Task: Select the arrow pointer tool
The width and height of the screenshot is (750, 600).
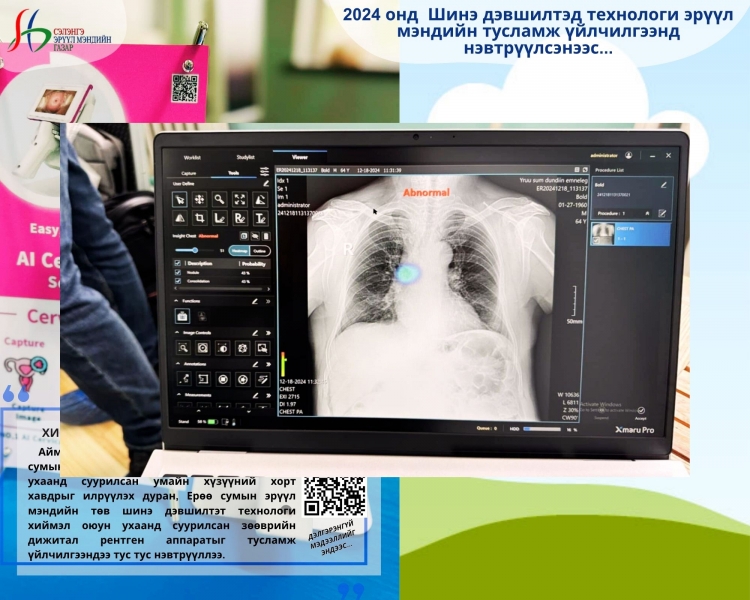Action: tap(180, 199)
